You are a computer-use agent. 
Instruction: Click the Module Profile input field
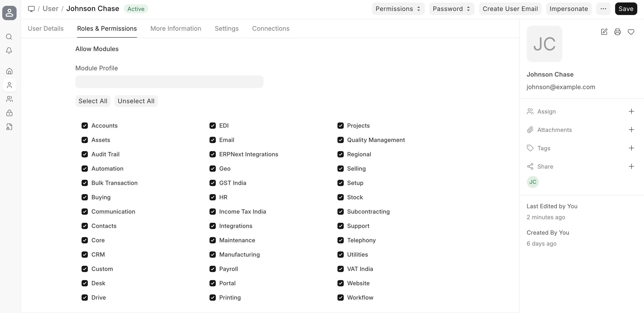169,82
